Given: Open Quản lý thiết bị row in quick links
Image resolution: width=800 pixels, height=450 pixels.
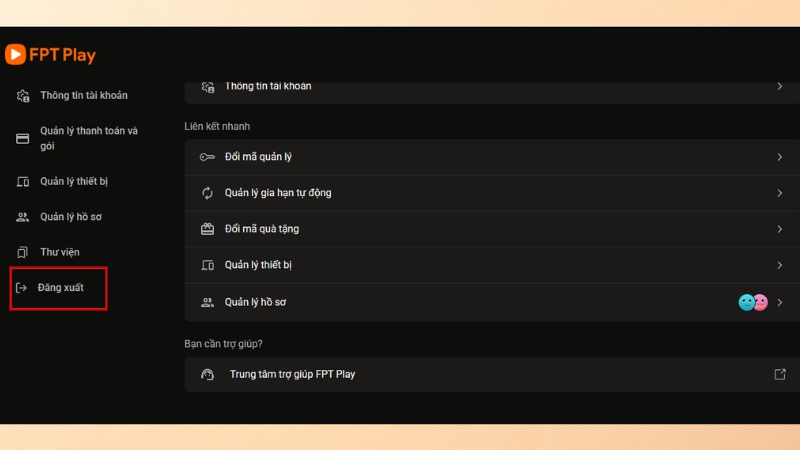Looking at the screenshot, I should 258,265.
